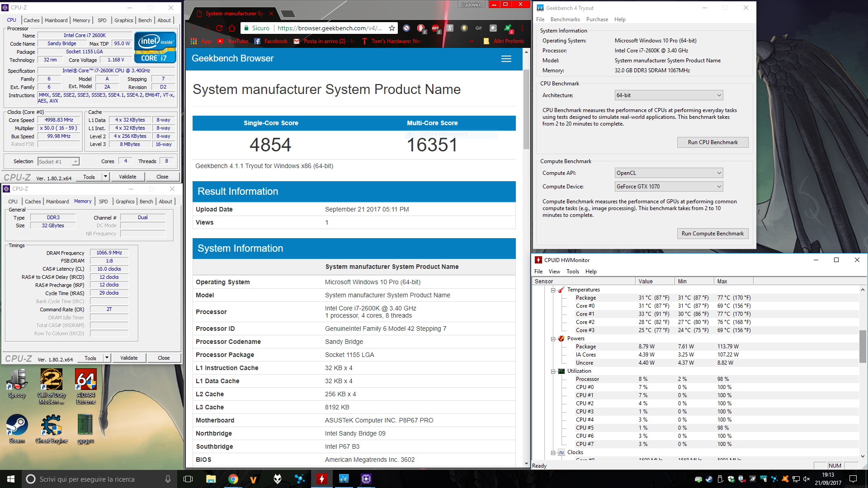Click the Windows taskbar search box
Screen dimensions: 868x488
99,479
